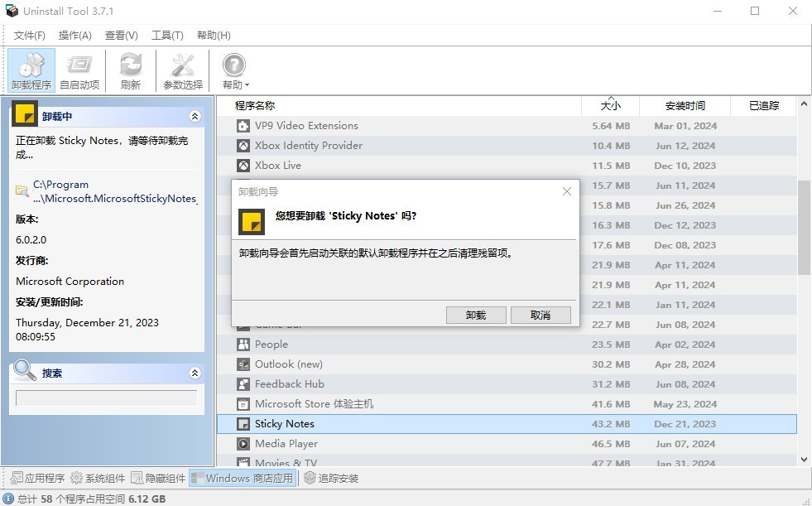The height and width of the screenshot is (506, 812).
Task: Click the Outlook (new) icon
Action: 243,364
